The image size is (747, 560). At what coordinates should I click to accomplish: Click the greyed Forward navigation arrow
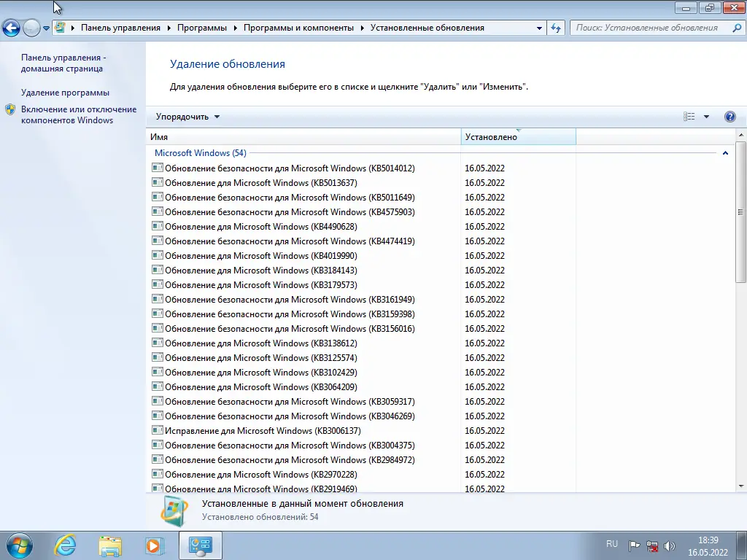coord(31,28)
